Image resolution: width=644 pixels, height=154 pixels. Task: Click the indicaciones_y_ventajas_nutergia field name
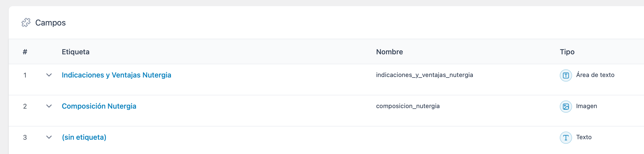[424, 75]
